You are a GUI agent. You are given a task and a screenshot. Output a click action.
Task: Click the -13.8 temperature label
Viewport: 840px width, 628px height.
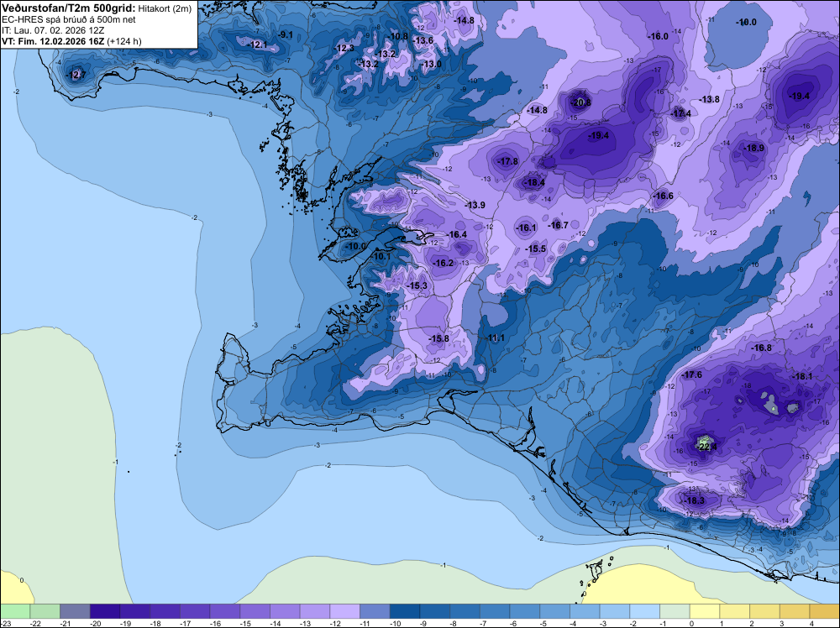710,99
